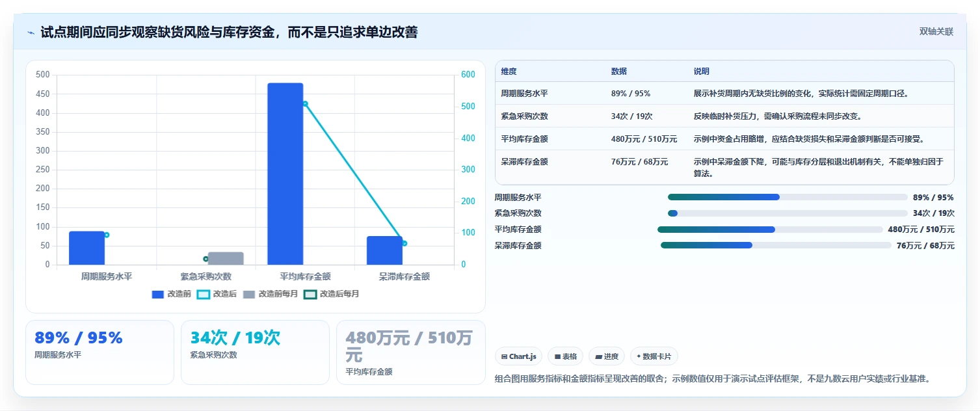
Task: Click the blue 呆滞库存金额 bar
Action: 384,250
